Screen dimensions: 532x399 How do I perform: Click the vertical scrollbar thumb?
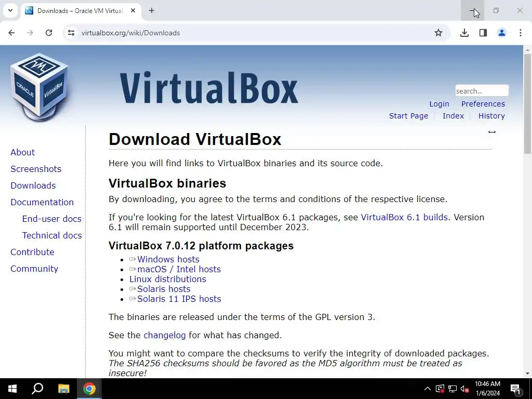click(528, 103)
